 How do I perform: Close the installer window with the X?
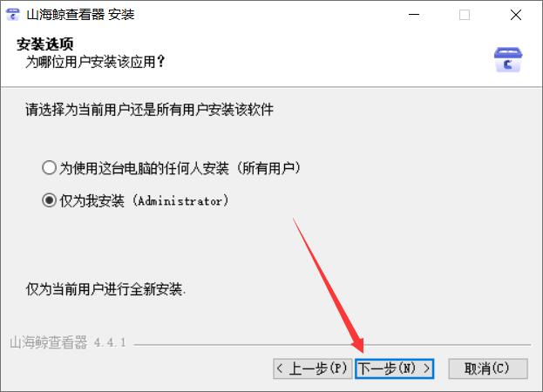pos(516,15)
